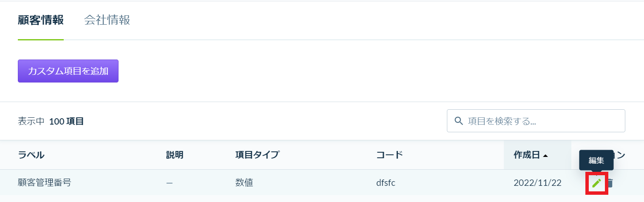Click the dfsfc code cell
Image resolution: width=644 pixels, height=202 pixels.
[x=386, y=183]
